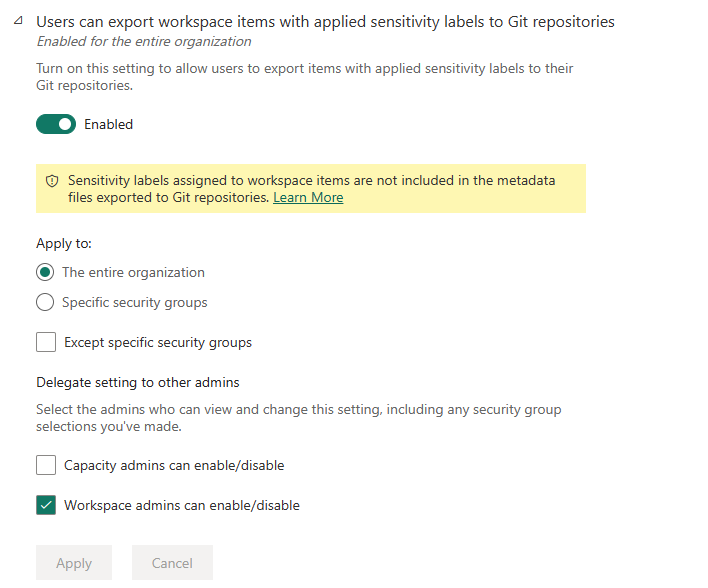The height and width of the screenshot is (588, 708).
Task: Collapse the Git export setting triangle
Action: (20, 21)
